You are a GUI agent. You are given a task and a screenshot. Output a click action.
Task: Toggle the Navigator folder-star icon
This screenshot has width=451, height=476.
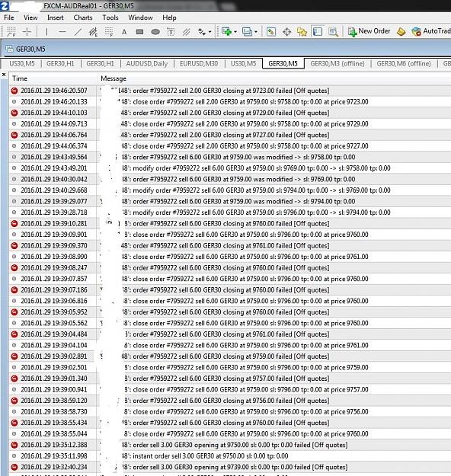click(x=302, y=31)
